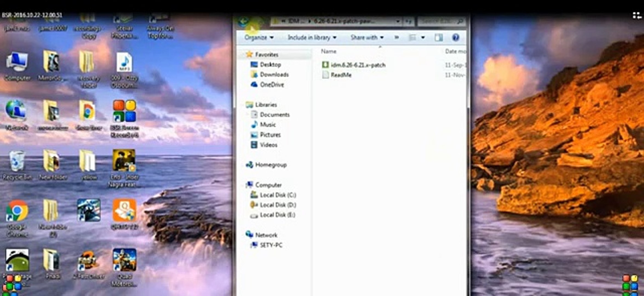Open the Include in library menu
This screenshot has height=296, width=644.
[312, 37]
